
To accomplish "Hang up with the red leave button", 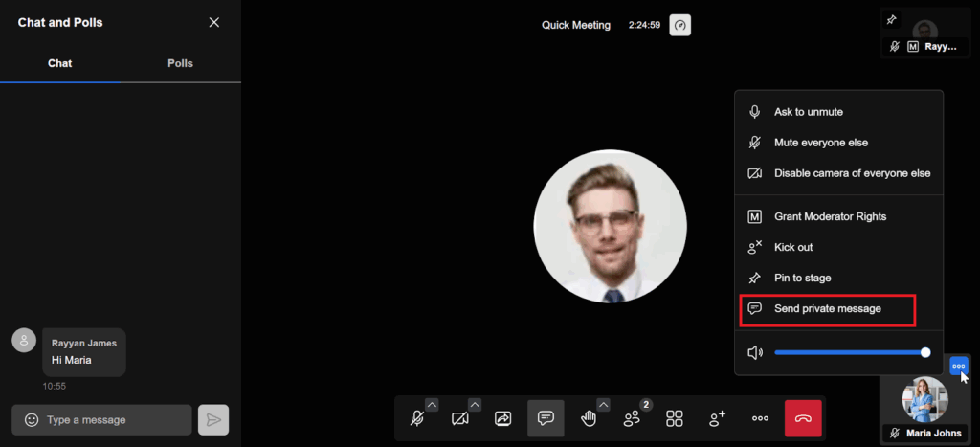I will pos(803,418).
